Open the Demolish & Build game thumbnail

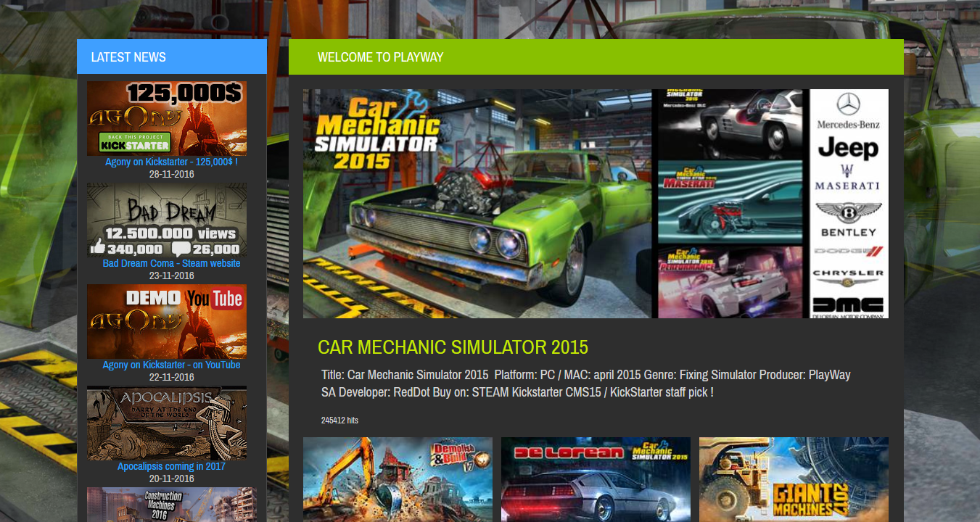[x=398, y=479]
